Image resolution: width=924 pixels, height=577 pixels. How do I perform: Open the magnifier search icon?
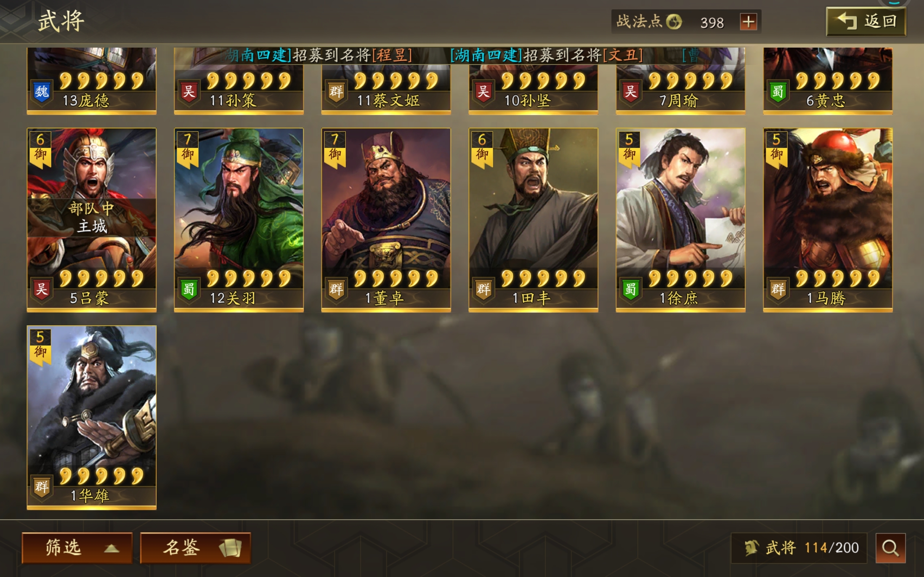[x=890, y=548]
